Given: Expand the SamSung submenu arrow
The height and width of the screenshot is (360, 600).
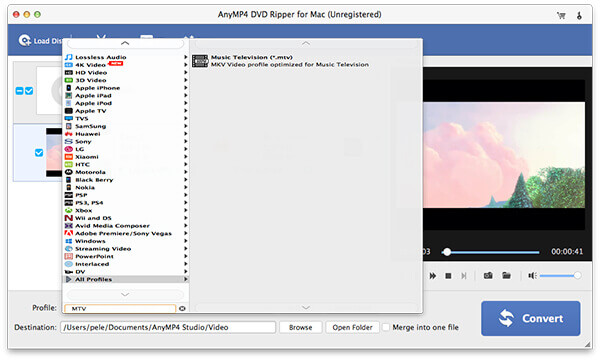Looking at the screenshot, I should pos(186,126).
